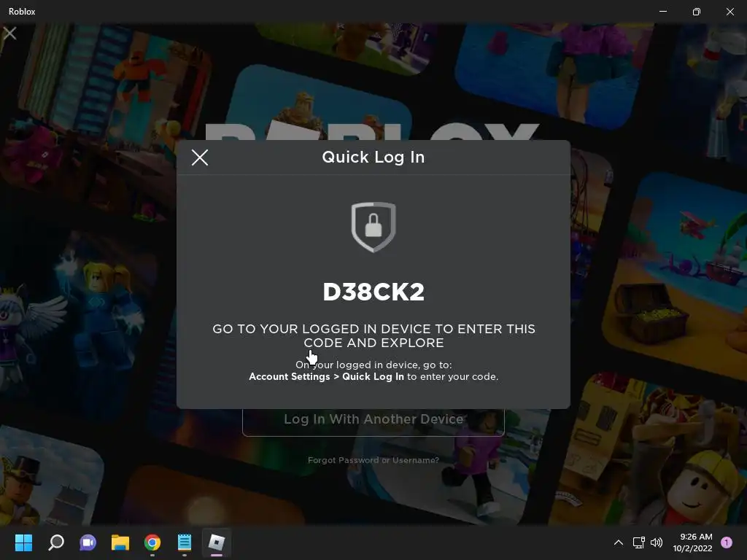The width and height of the screenshot is (747, 560).
Task: Close the Roblox window
Action: (x=729, y=12)
